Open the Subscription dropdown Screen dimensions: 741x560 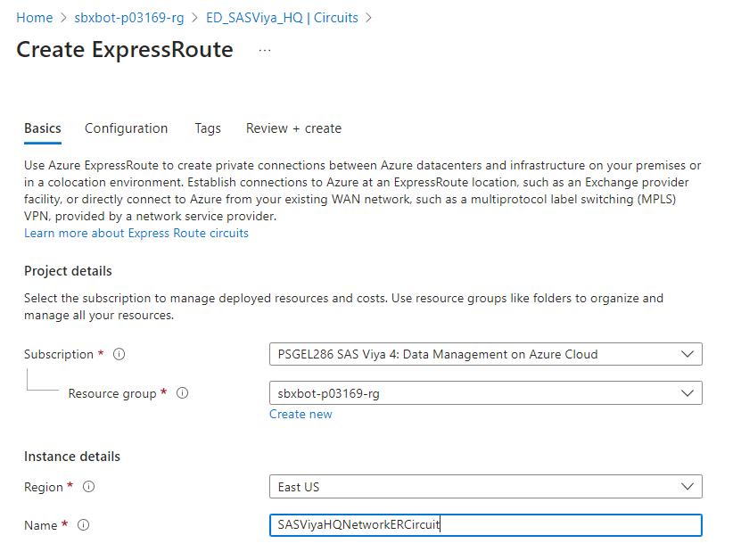[485, 354]
